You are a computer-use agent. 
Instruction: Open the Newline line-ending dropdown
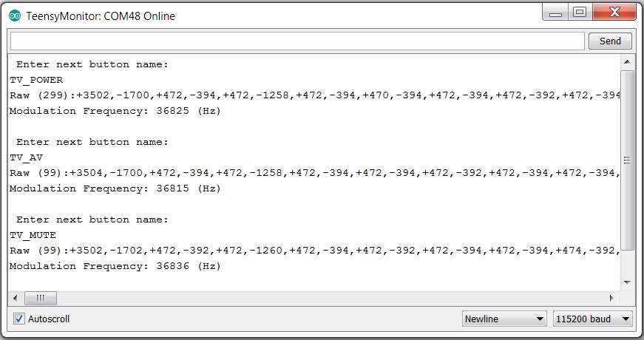tap(504, 319)
